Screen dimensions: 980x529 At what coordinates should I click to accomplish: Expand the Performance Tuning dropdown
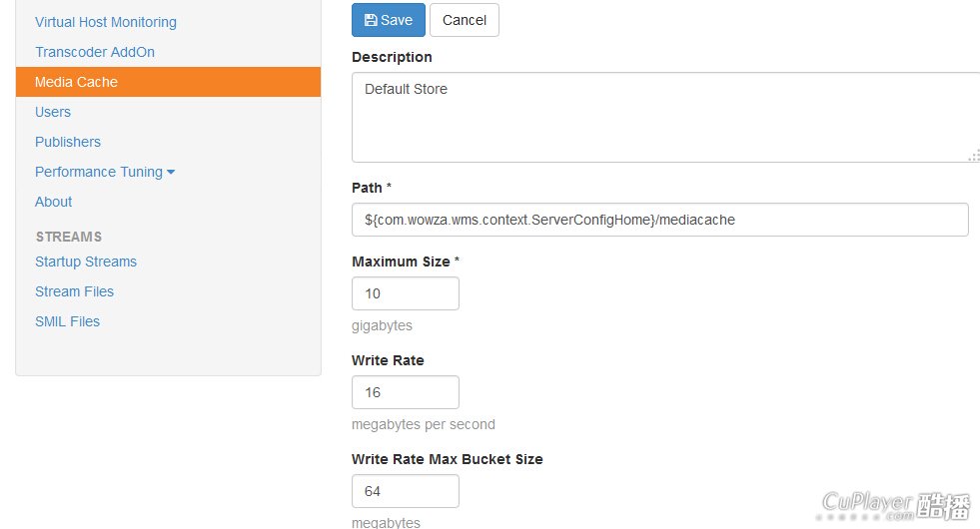(99, 172)
